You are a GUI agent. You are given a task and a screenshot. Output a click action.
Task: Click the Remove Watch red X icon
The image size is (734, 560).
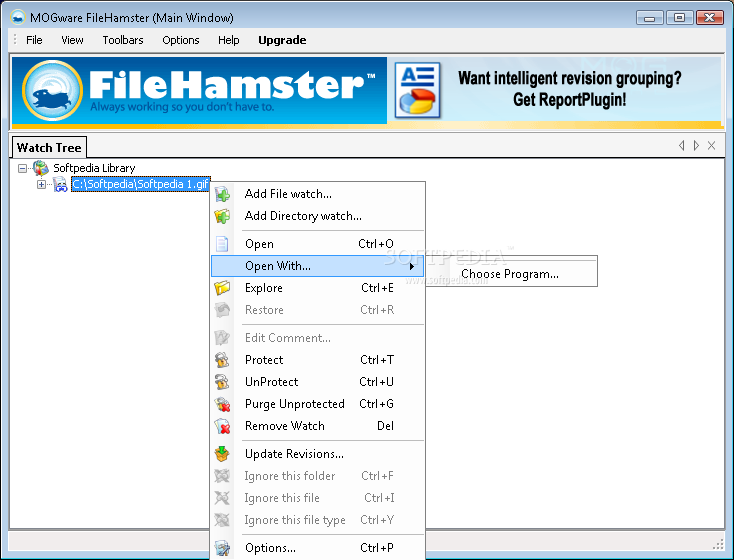tap(222, 426)
